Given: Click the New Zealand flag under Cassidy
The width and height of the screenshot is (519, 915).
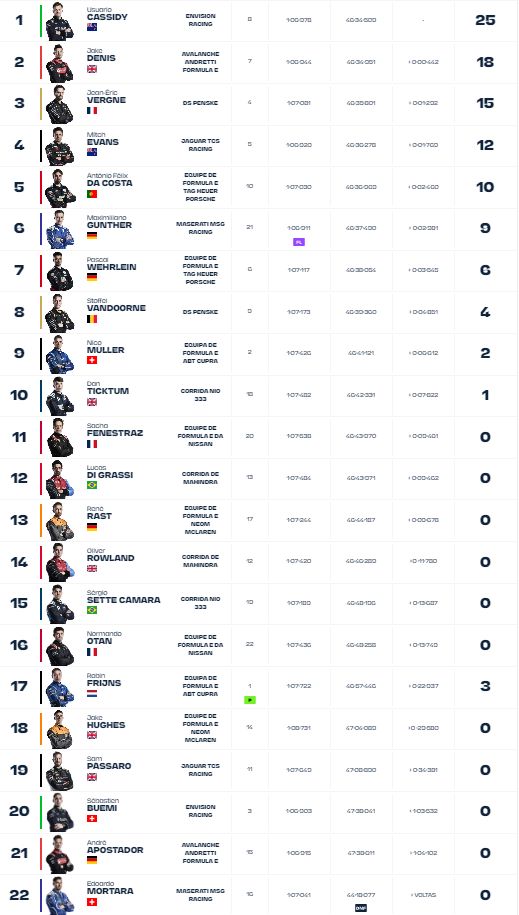Looking at the screenshot, I should [92, 27].
